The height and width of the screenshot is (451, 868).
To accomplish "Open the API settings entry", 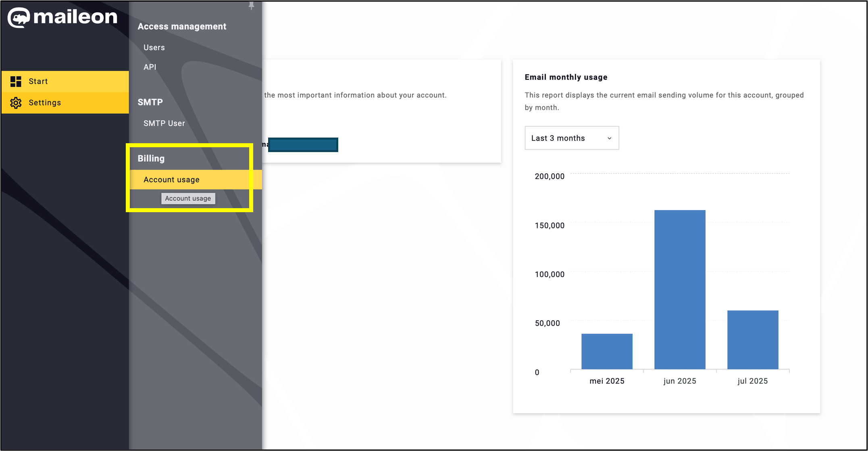I will 149,67.
